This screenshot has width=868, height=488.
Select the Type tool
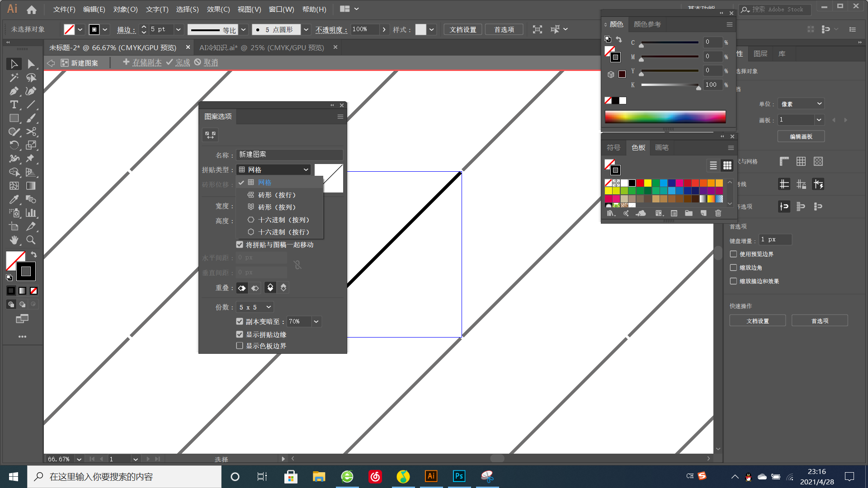pos(14,105)
